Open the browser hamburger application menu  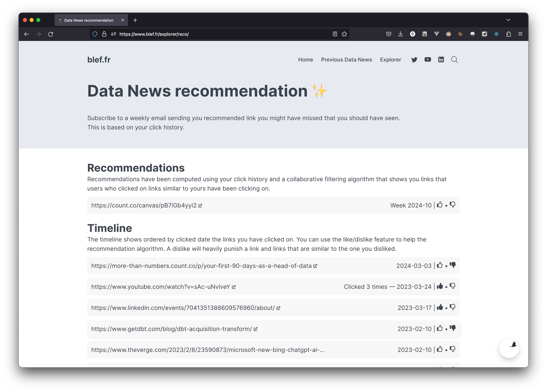tap(520, 34)
